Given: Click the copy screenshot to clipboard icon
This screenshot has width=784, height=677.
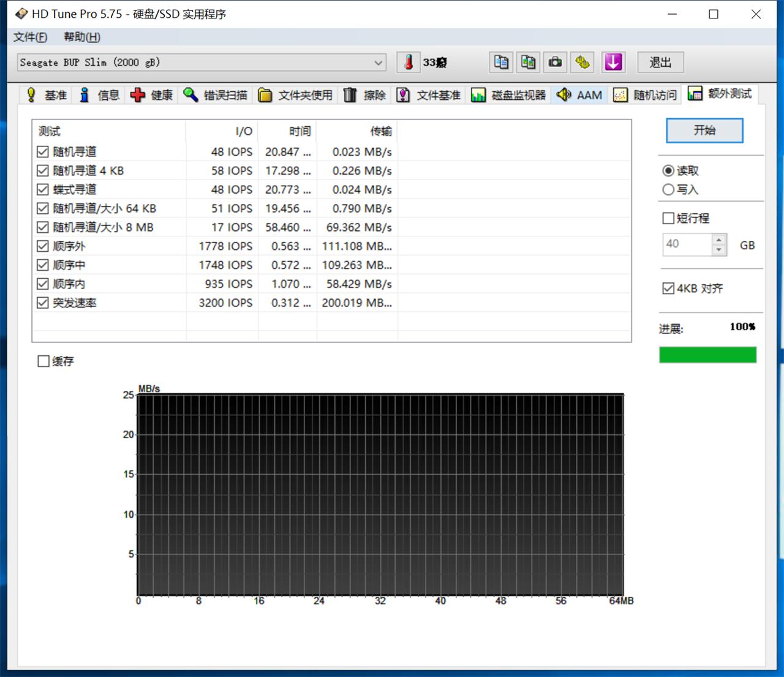Looking at the screenshot, I should coord(528,62).
